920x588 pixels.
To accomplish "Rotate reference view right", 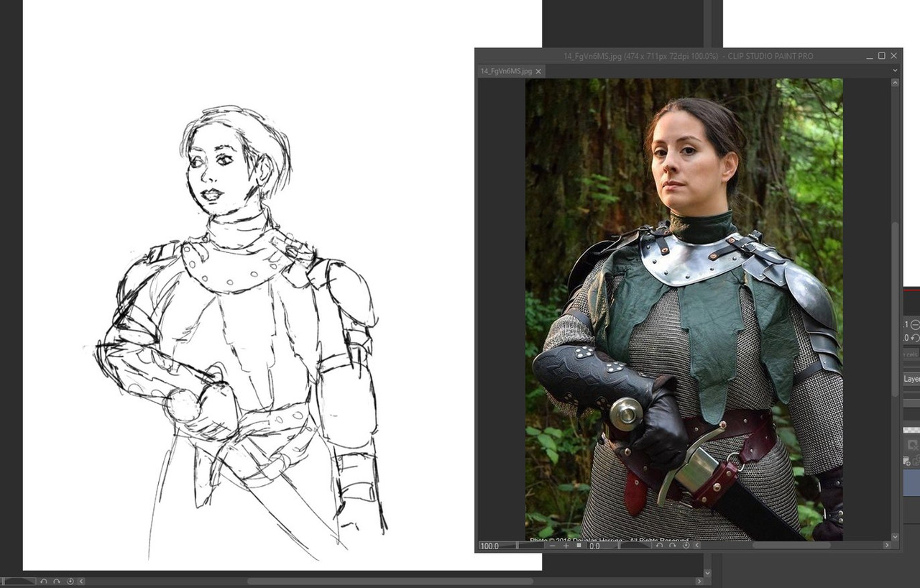I will pyautogui.click(x=672, y=546).
